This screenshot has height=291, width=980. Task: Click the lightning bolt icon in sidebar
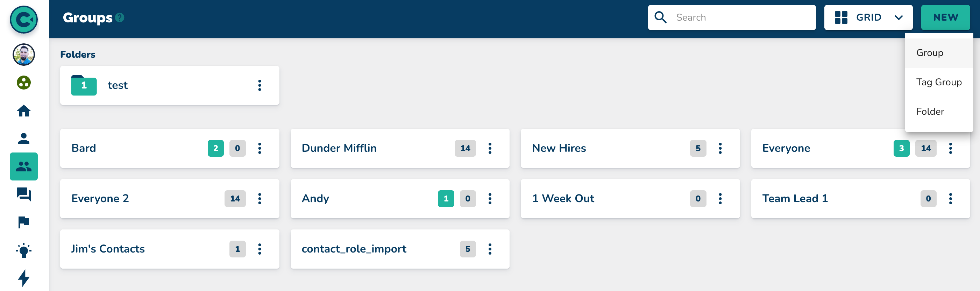pos(23,278)
